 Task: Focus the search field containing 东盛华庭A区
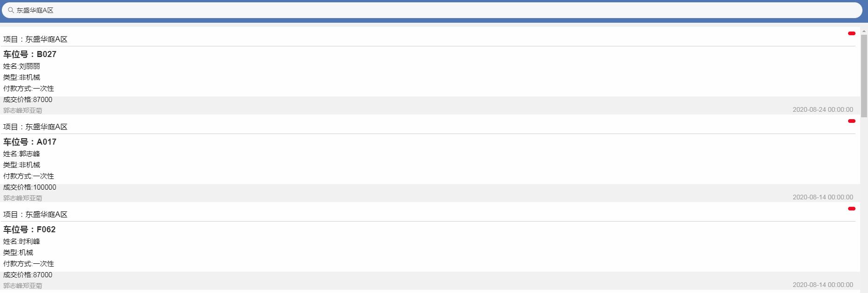[417, 10]
